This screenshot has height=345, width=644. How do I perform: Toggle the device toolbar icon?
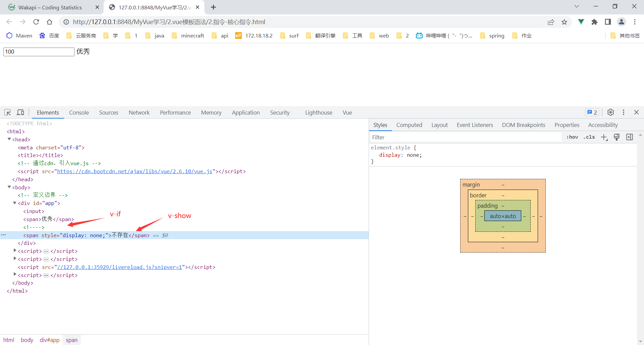[x=20, y=113]
